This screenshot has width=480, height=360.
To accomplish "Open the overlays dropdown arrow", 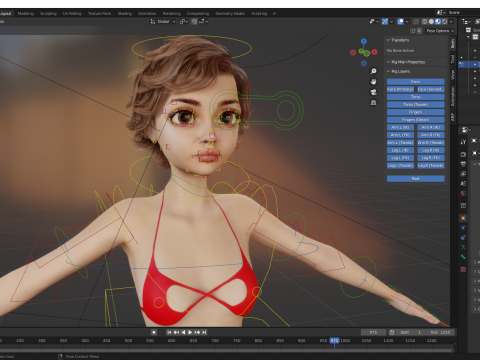I will point(407,21).
